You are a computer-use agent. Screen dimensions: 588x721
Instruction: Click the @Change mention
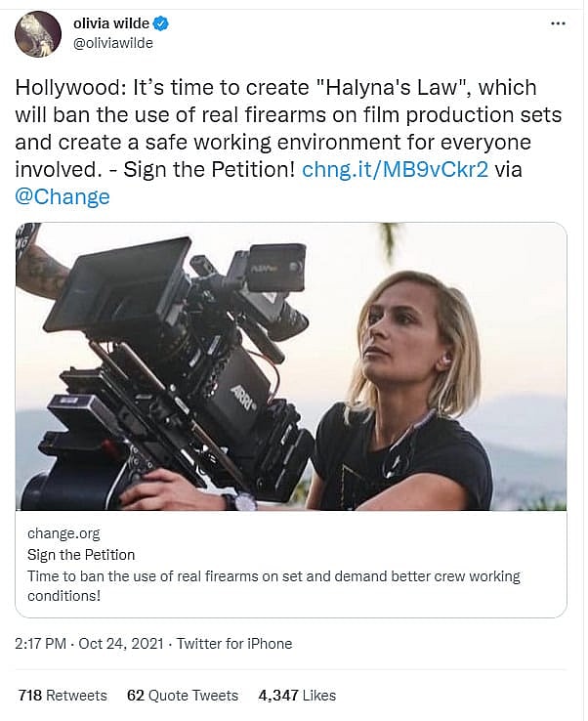click(63, 196)
